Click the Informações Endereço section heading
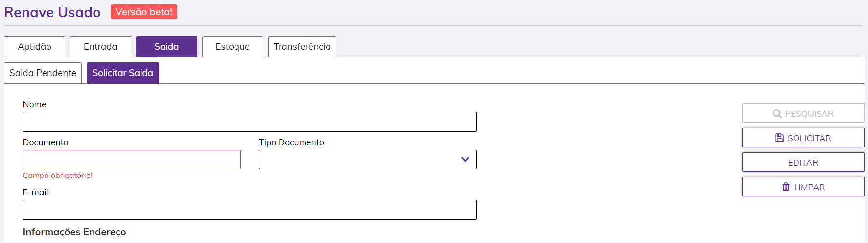Image resolution: width=868 pixels, height=243 pixels. [x=74, y=232]
